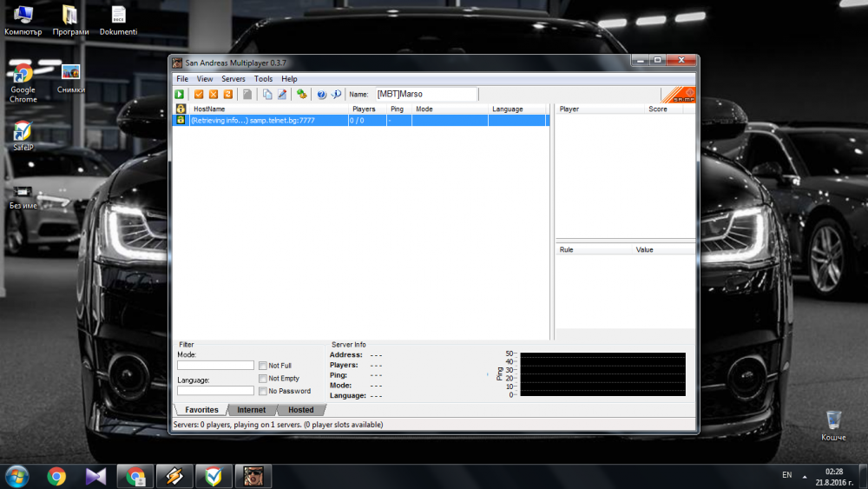Screen dimensions: 868x489
Task: Switch to the Internet tab
Action: [252, 410]
